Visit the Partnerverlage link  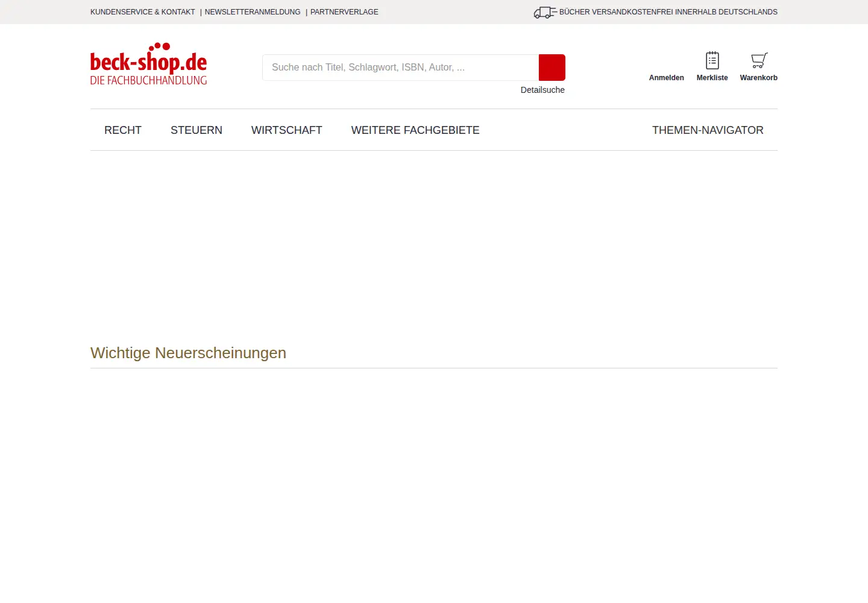344,12
